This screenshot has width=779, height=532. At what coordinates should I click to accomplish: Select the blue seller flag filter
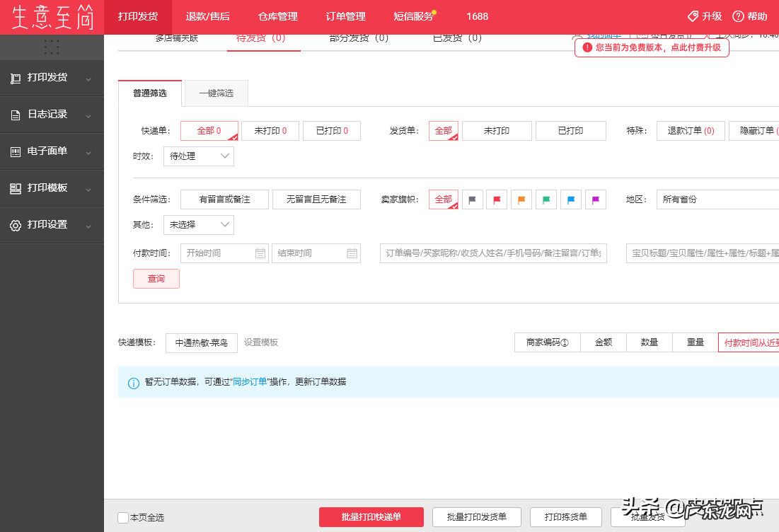click(570, 199)
